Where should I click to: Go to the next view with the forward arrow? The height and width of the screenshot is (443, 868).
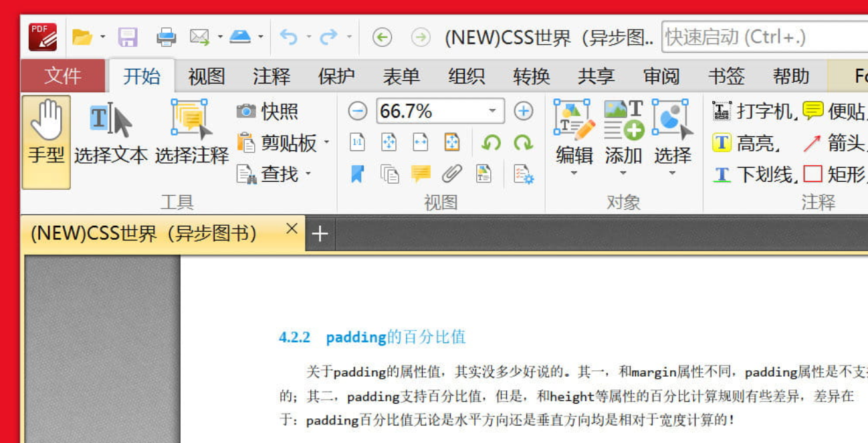coord(421,37)
